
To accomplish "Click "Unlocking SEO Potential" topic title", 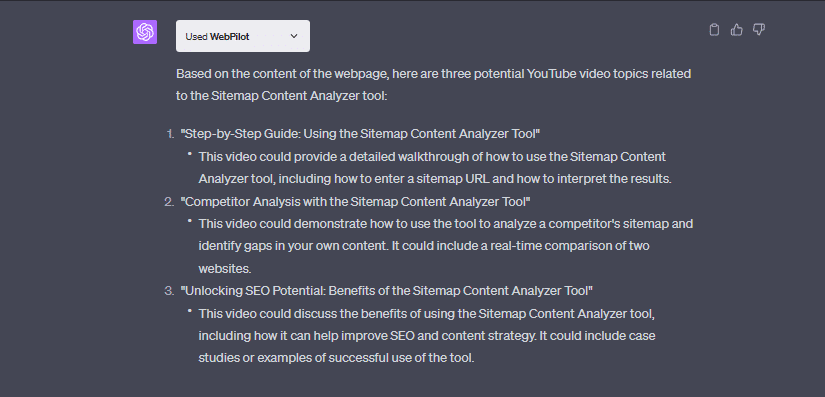I will (x=387, y=290).
